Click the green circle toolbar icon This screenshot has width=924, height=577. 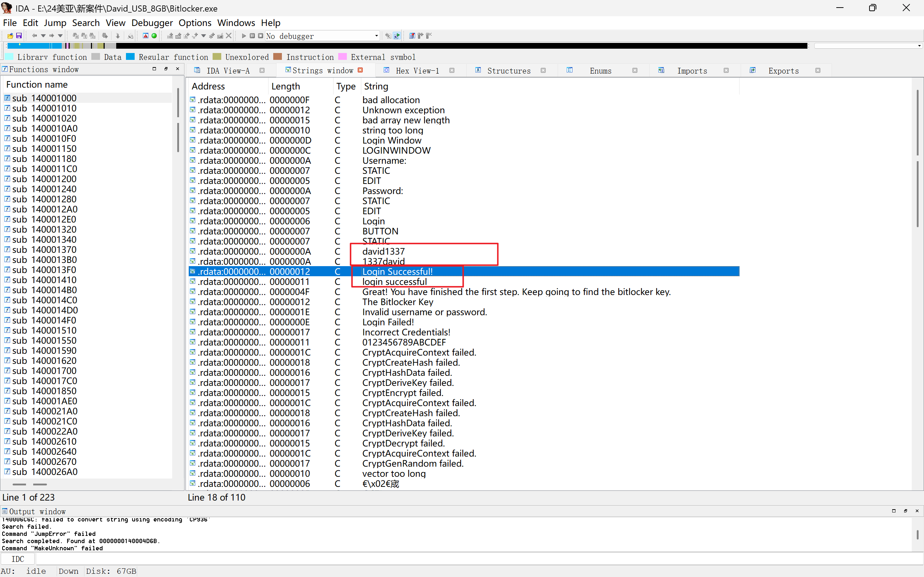pyautogui.click(x=154, y=36)
